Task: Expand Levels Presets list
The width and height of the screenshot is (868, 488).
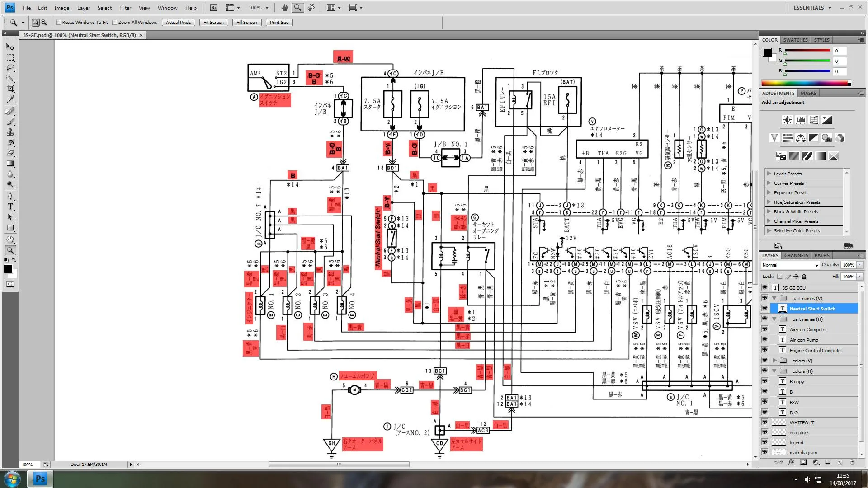Action: 769,174
